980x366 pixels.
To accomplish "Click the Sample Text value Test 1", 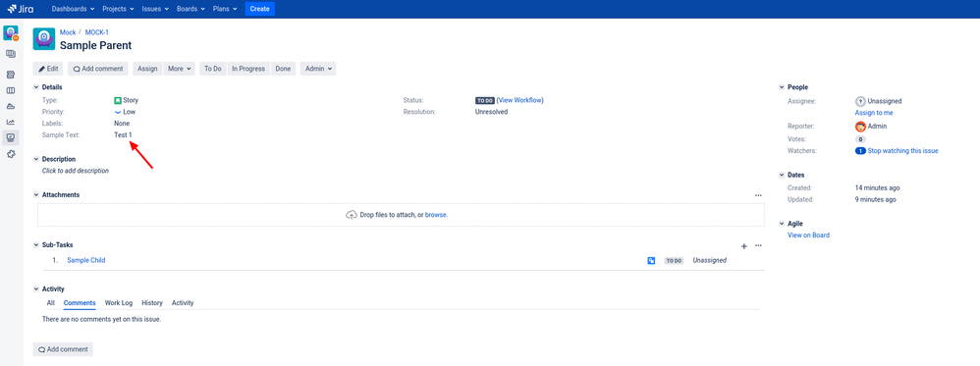I will [123, 134].
